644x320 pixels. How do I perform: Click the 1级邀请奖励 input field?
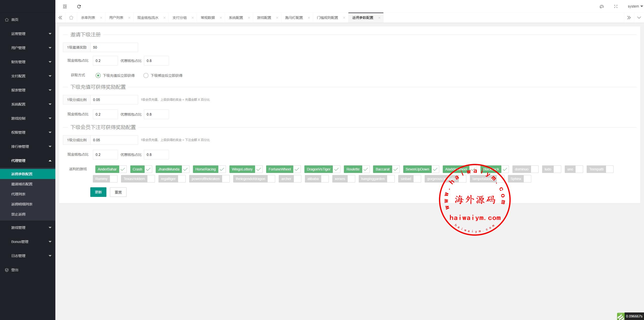pyautogui.click(x=114, y=47)
